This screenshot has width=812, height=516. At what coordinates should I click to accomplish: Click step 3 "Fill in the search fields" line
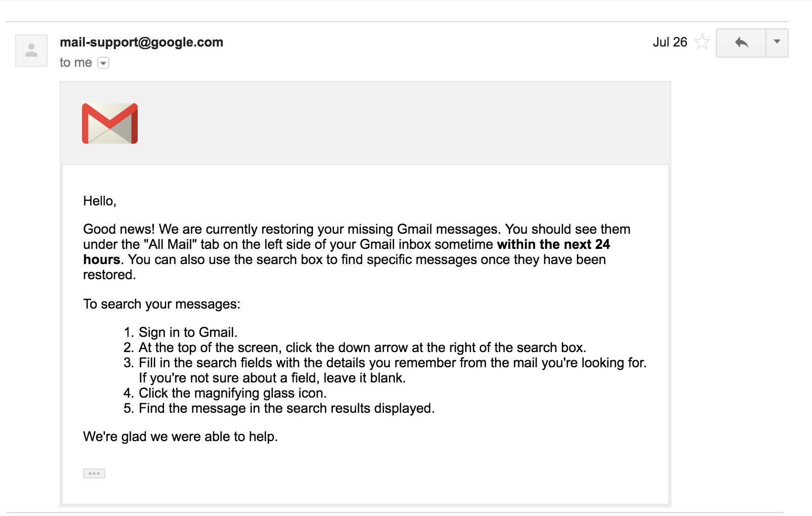pyautogui.click(x=392, y=363)
